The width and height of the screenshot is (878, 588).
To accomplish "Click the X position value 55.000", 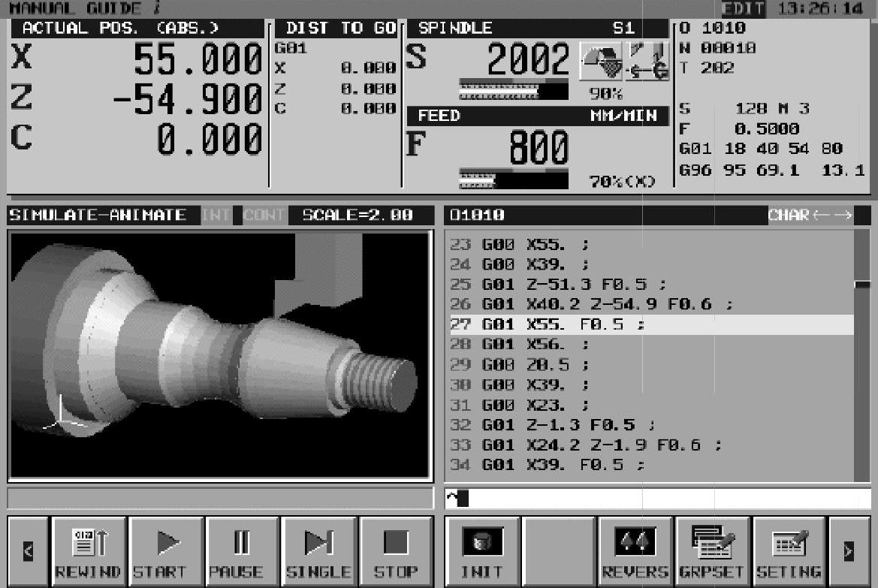I will click(198, 59).
